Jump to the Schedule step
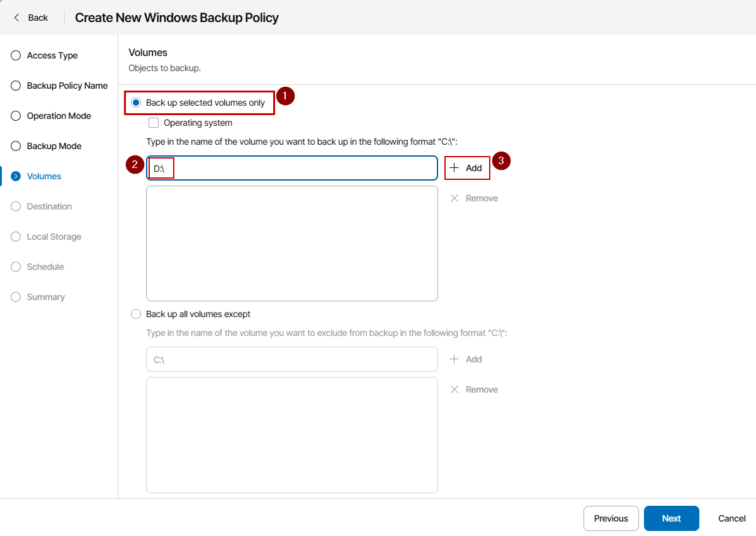Image resolution: width=756 pixels, height=536 pixels. point(45,267)
